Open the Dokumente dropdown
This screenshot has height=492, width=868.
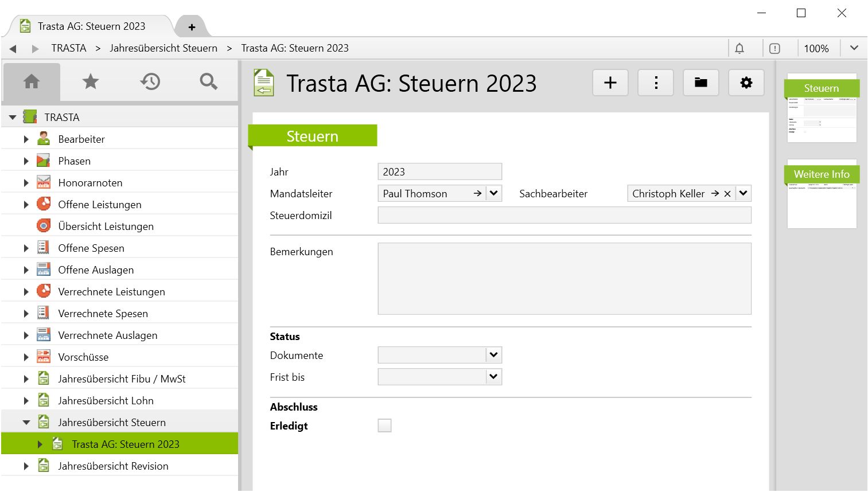(493, 356)
